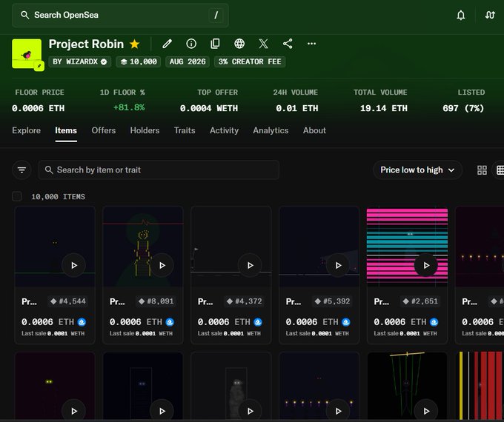
Task: Open the X (Twitter) link icon
Action: pos(264,44)
